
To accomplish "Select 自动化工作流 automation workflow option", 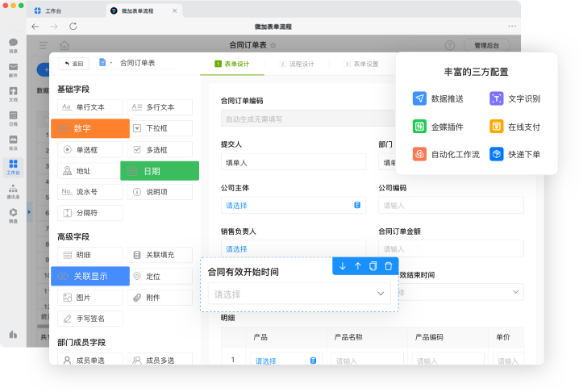I will pos(446,154).
